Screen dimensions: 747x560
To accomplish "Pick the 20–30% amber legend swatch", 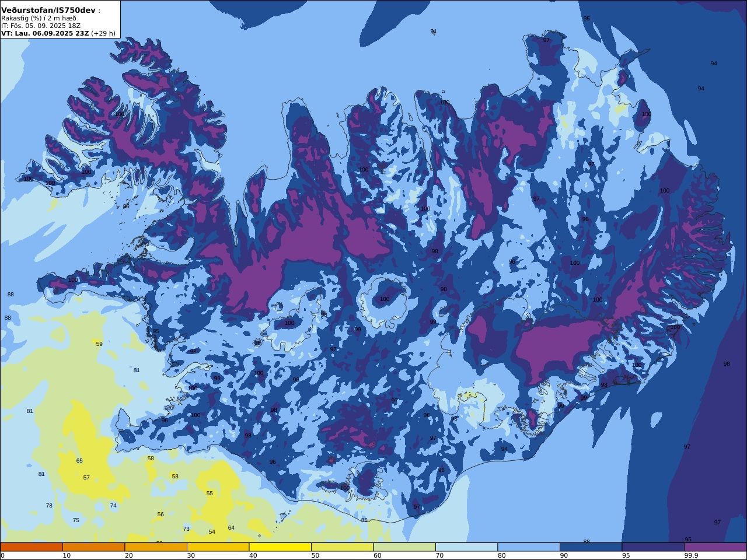I will 156,547.
